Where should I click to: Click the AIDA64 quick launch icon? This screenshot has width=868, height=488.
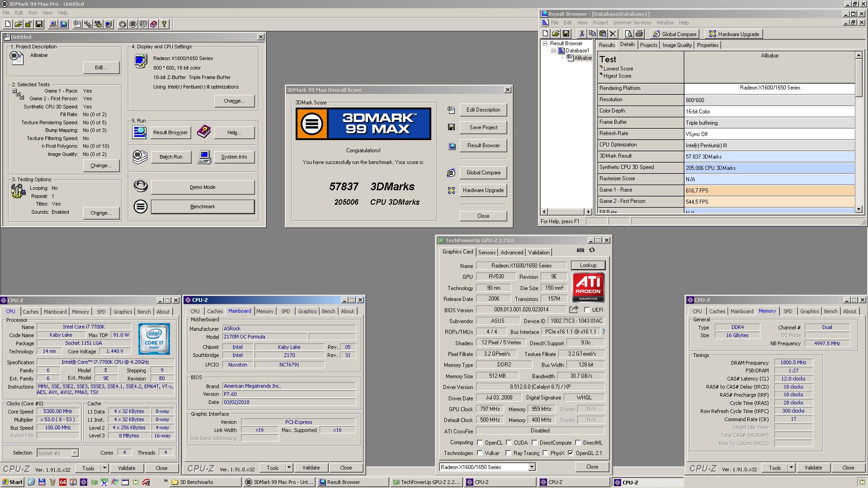coord(62,482)
